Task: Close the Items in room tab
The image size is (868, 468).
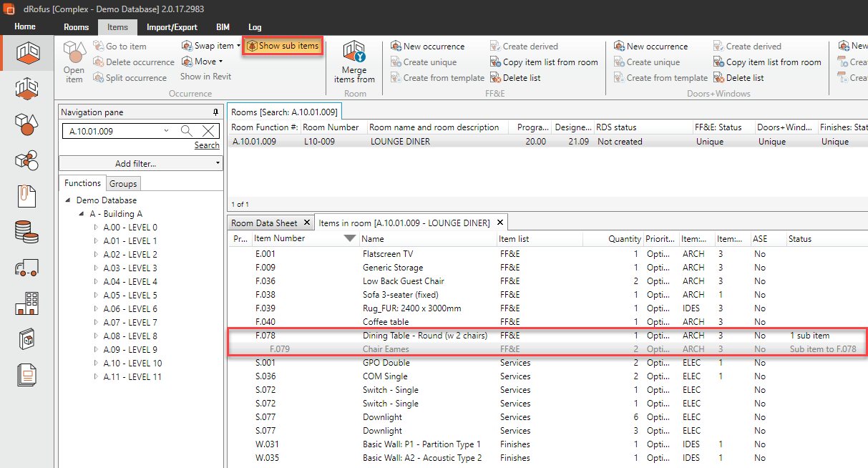Action: 500,223
